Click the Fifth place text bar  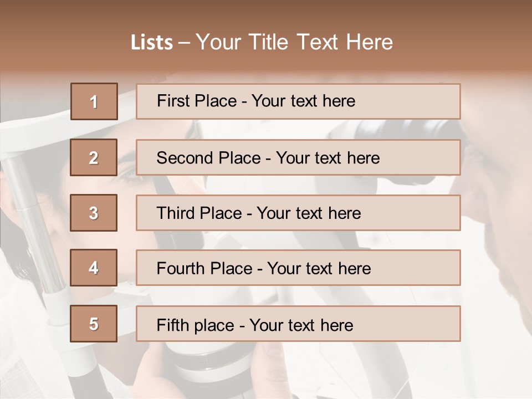pos(298,323)
